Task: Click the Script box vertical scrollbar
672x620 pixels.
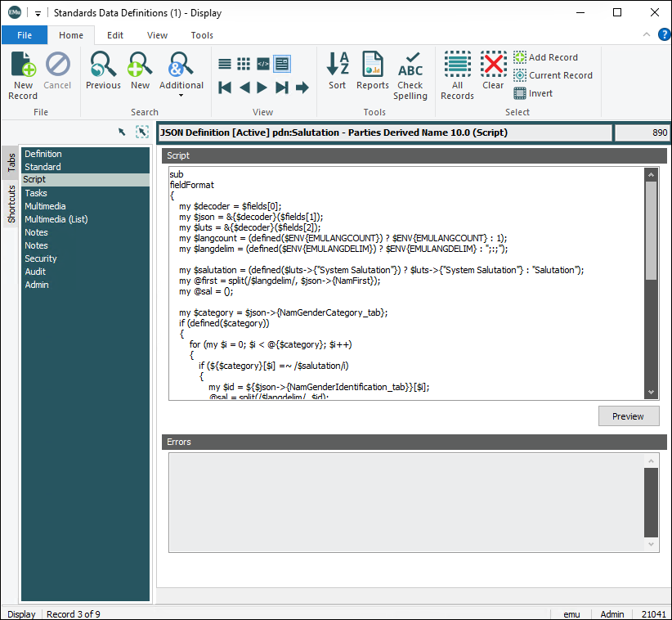Action: pos(651,231)
